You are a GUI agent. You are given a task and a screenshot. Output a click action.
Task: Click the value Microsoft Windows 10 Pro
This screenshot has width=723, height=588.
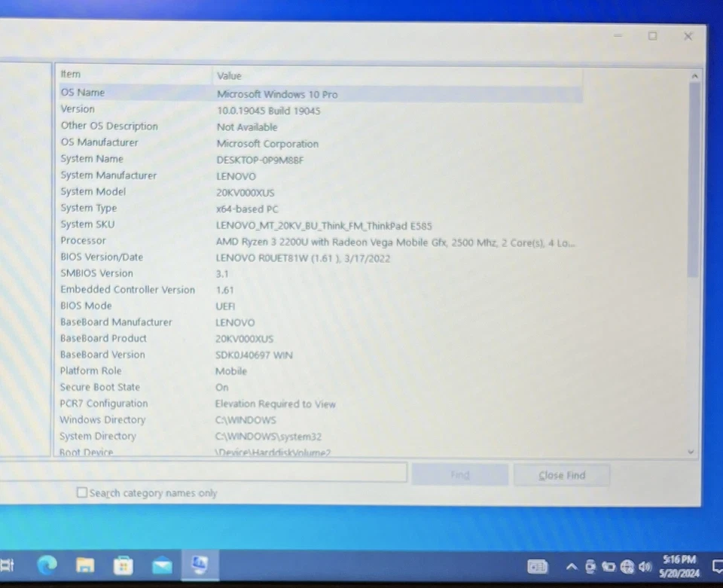[277, 94]
